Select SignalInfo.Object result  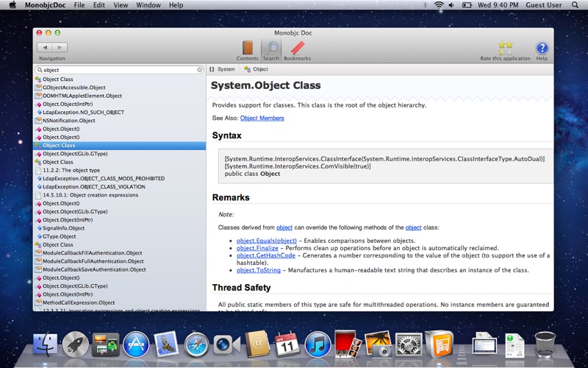(x=119, y=228)
